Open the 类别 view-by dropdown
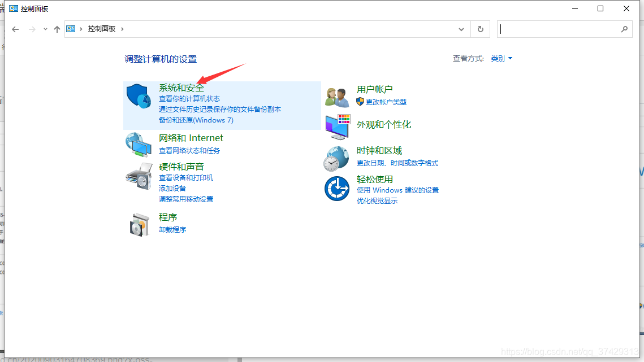 [502, 59]
